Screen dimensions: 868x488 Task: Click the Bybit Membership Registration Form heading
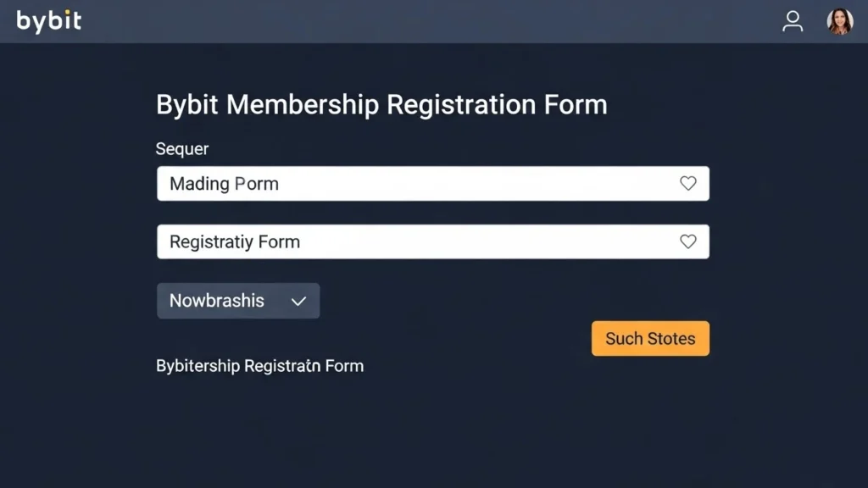381,105
